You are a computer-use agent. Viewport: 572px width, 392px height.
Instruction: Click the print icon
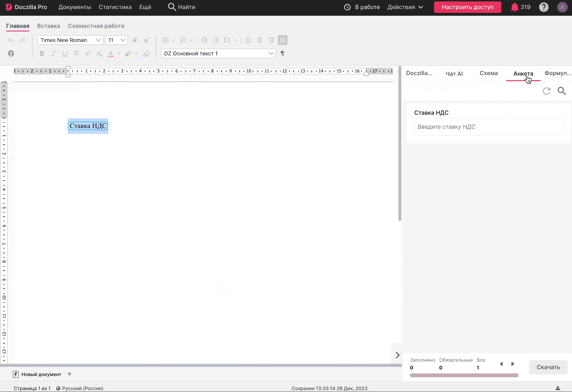[11, 53]
